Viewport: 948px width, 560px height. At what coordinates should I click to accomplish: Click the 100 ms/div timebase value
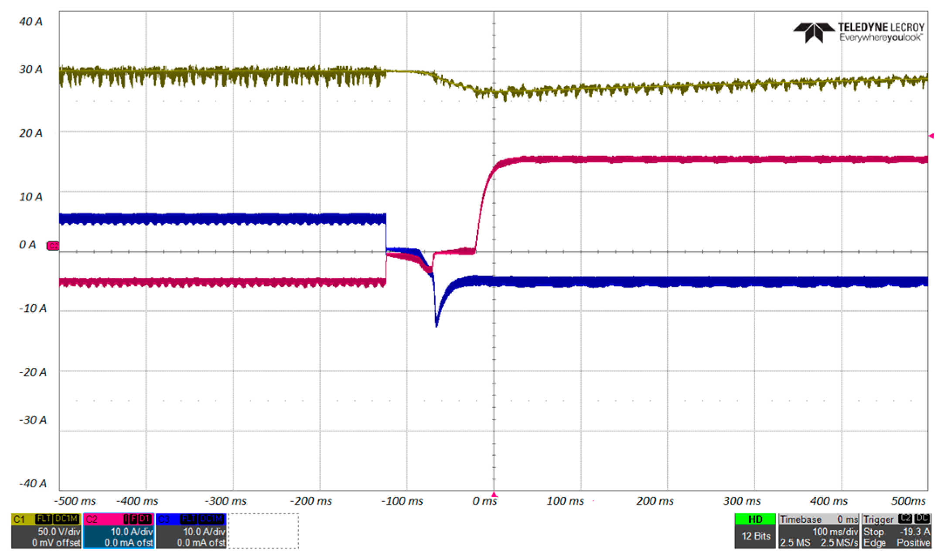click(835, 532)
